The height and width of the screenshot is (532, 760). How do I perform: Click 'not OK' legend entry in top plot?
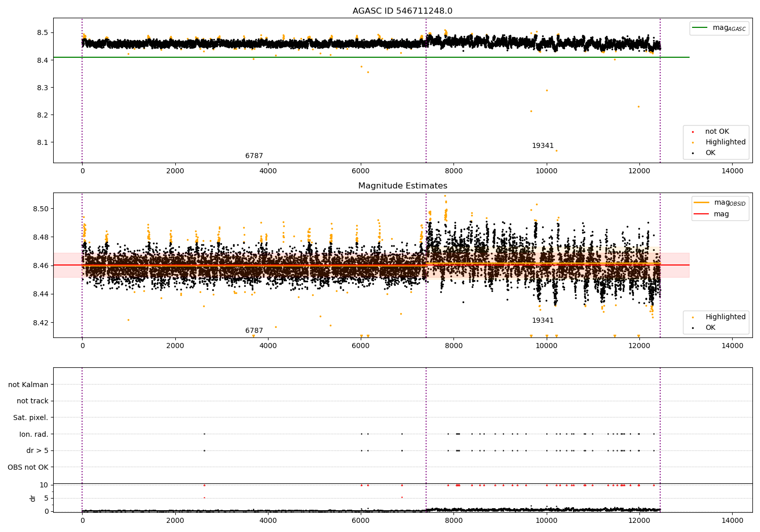(x=717, y=132)
